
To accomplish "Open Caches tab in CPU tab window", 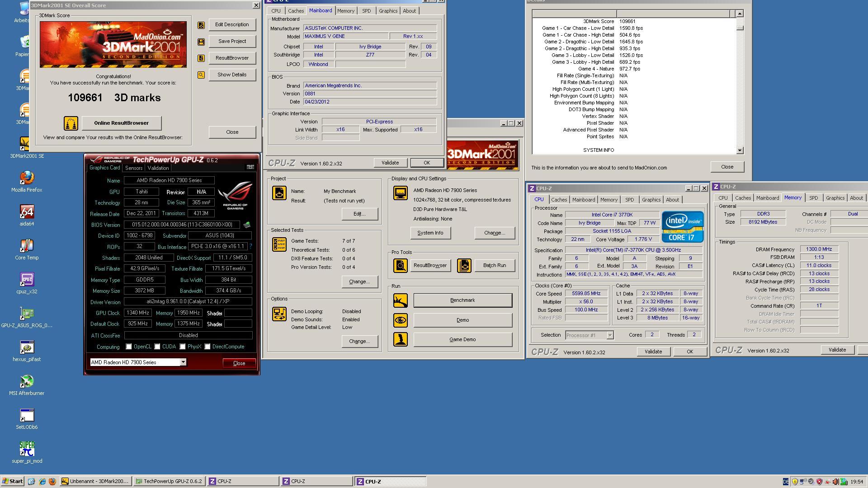I will 559,199.
